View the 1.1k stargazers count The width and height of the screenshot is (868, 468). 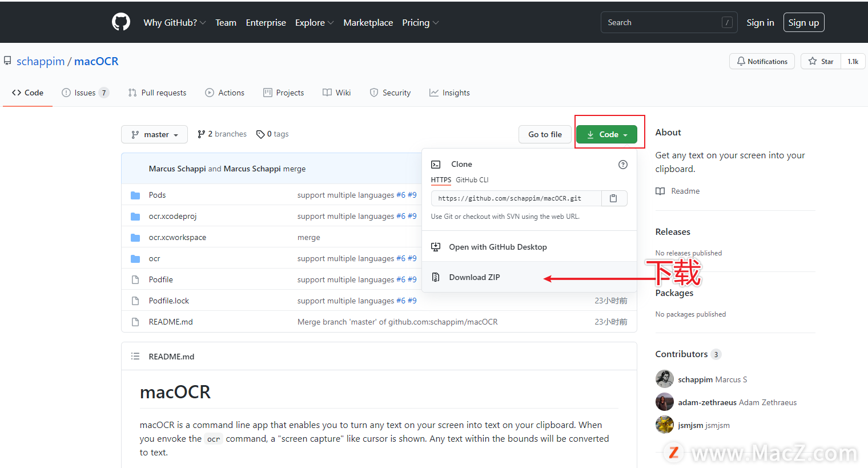[x=853, y=61]
